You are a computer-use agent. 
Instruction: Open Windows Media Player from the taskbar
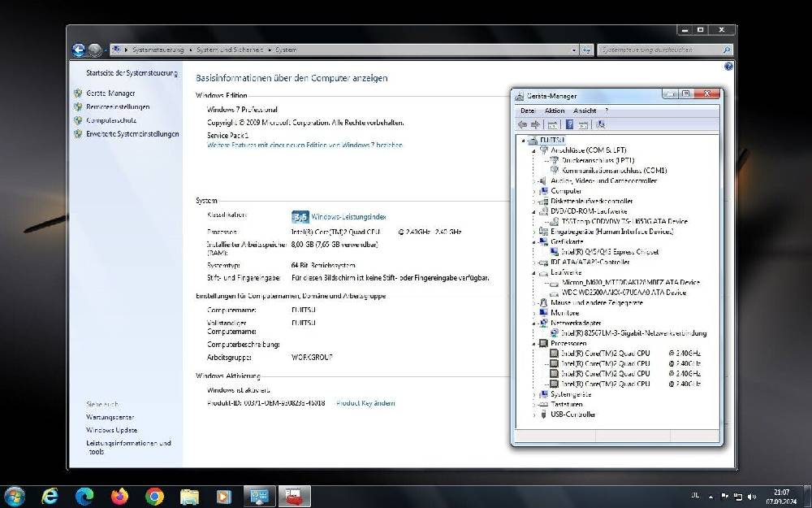click(224, 497)
